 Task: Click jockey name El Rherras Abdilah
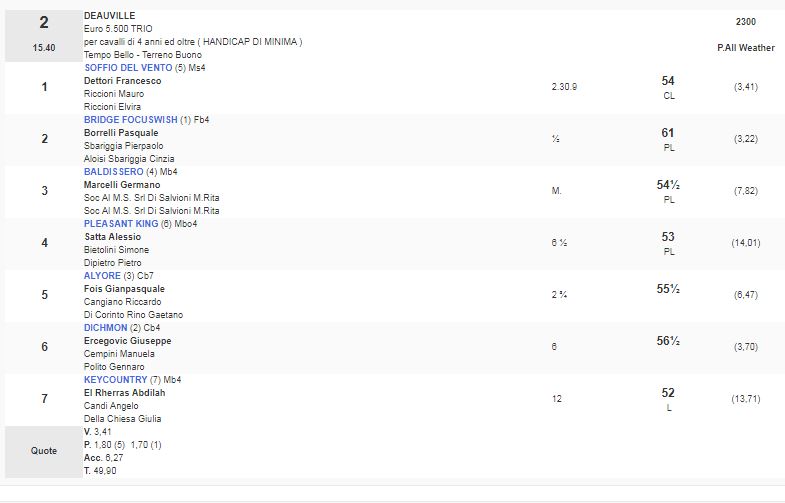pyautogui.click(x=124, y=393)
